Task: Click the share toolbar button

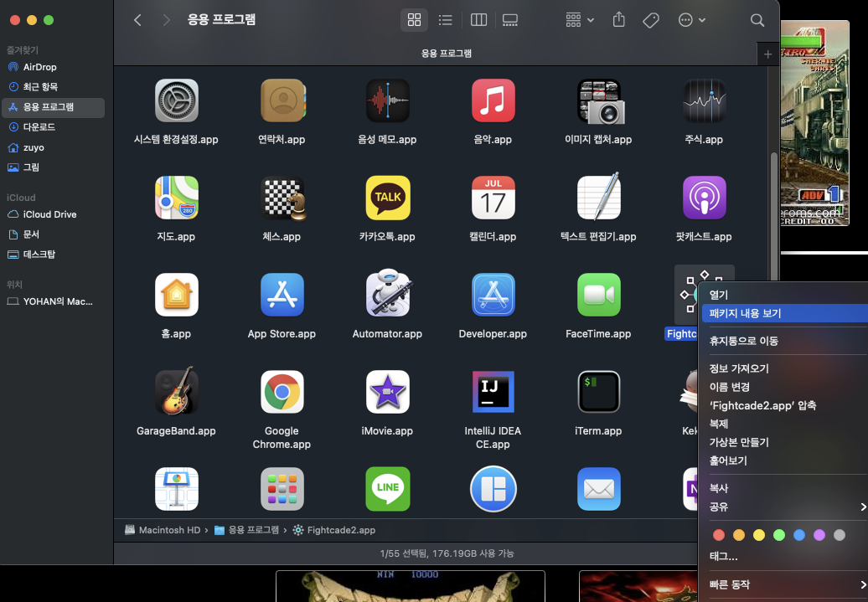Action: (619, 20)
